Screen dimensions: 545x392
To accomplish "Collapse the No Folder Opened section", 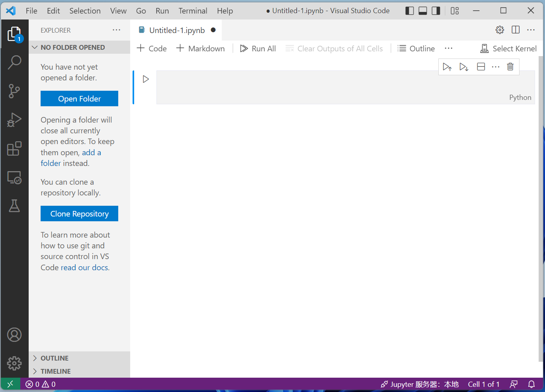I will [79, 47].
